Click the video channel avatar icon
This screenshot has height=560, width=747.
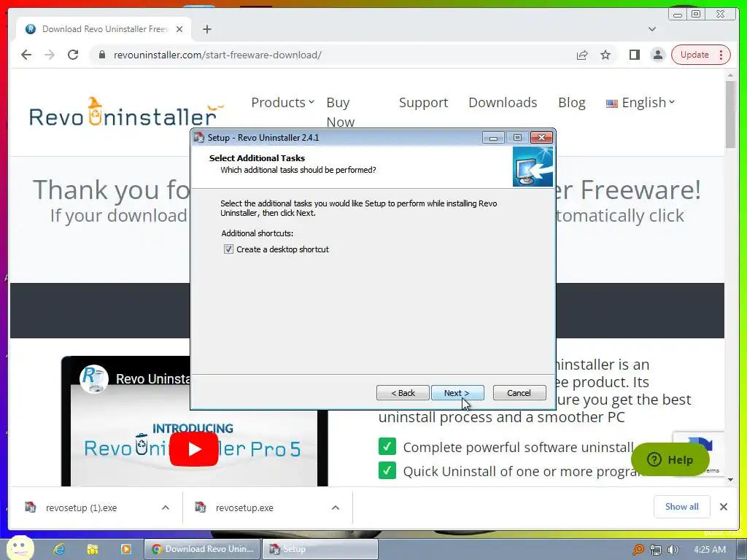[94, 378]
